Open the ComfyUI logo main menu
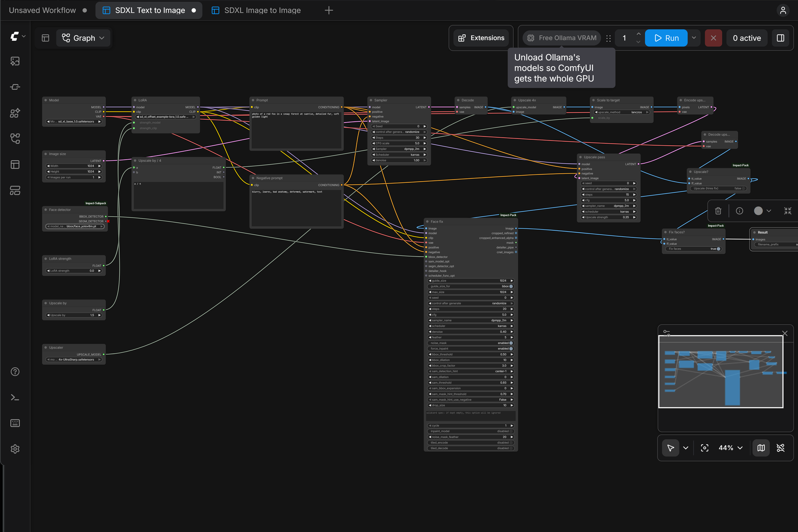Image resolution: width=798 pixels, height=532 pixels. (18, 37)
